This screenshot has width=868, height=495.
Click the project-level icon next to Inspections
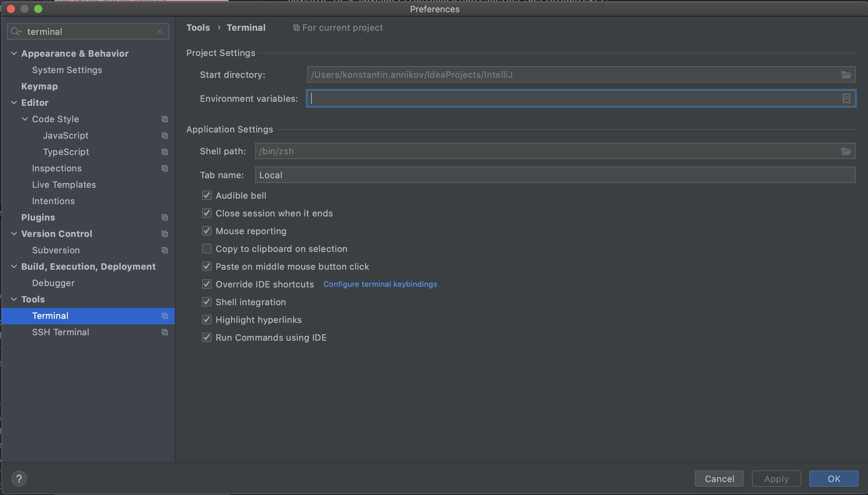[165, 168]
